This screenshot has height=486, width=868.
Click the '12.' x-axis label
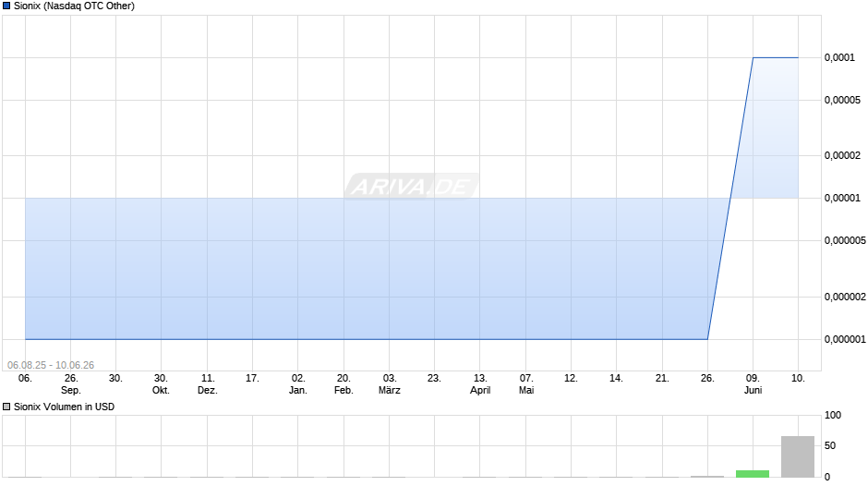point(571,379)
